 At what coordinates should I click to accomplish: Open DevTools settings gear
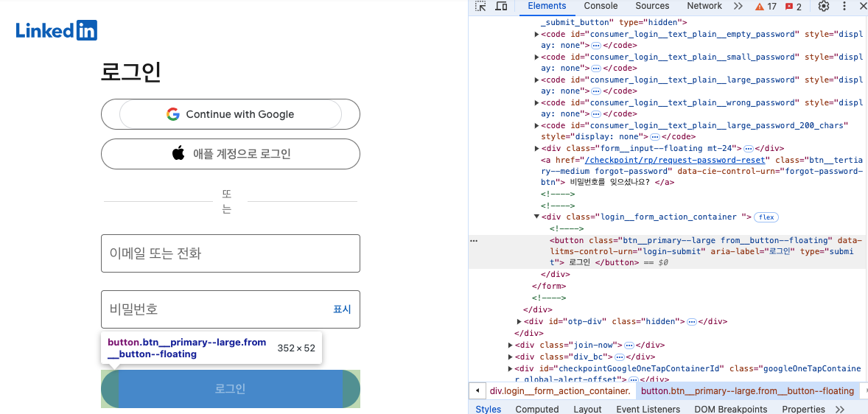coord(824,6)
